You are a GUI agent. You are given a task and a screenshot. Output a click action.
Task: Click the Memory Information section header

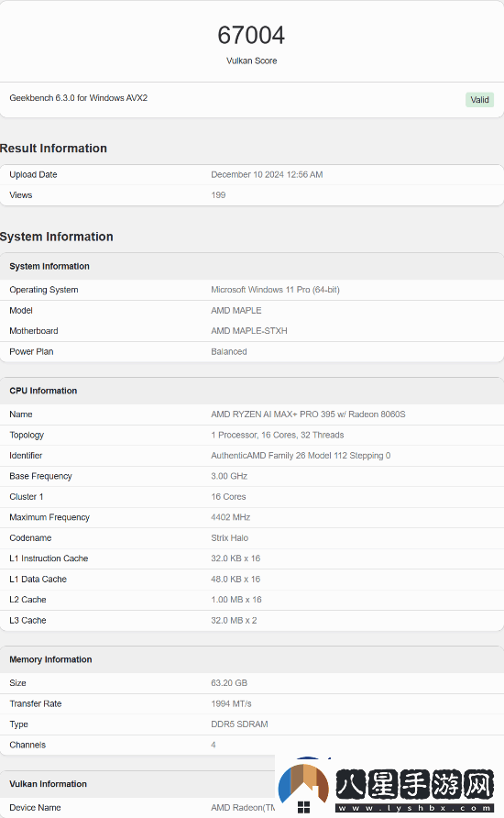tap(50, 659)
